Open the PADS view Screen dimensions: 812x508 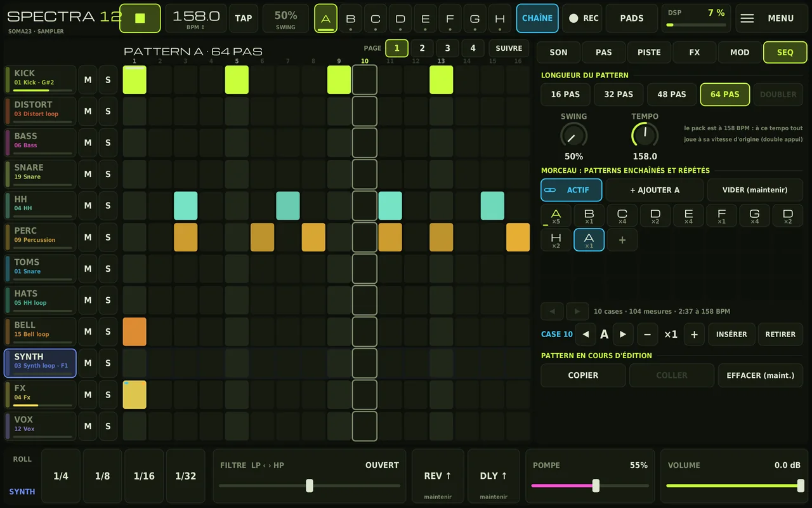tap(632, 18)
